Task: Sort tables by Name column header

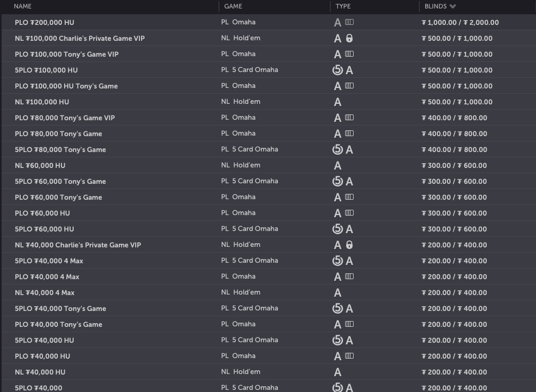Action: (x=23, y=6)
